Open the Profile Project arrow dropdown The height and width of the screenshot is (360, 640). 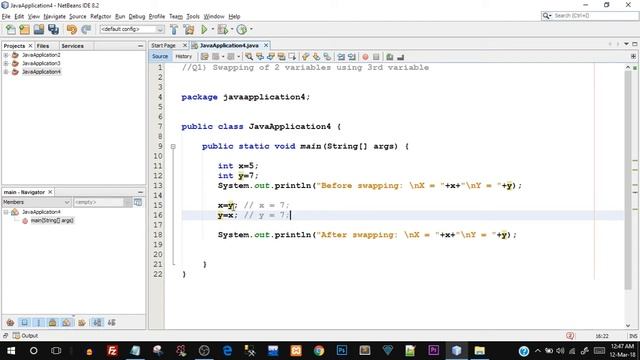(251, 29)
